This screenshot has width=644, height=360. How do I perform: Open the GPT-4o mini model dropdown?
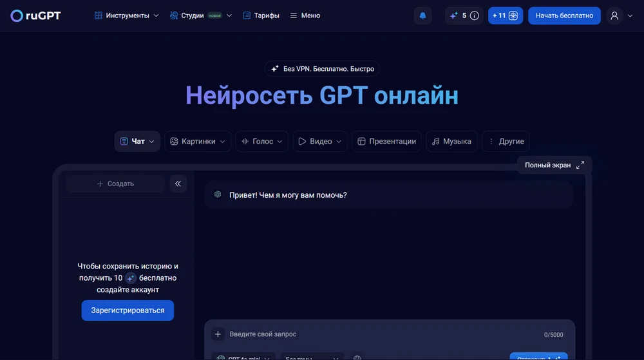[x=243, y=357]
